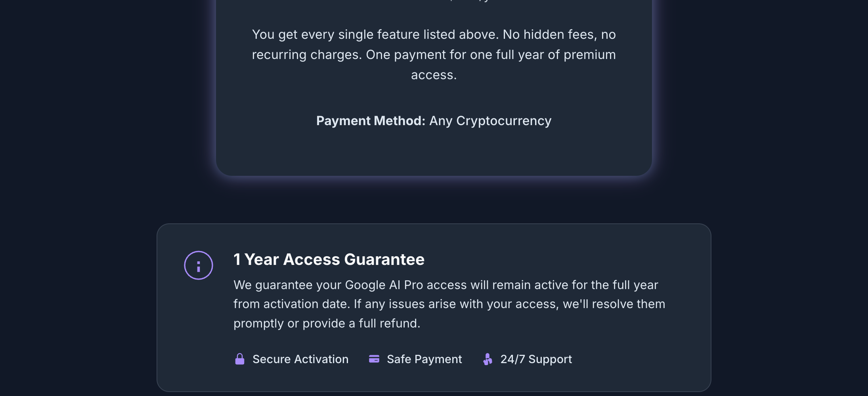
Task: Select the 24/7 Support label
Action: coord(536,359)
